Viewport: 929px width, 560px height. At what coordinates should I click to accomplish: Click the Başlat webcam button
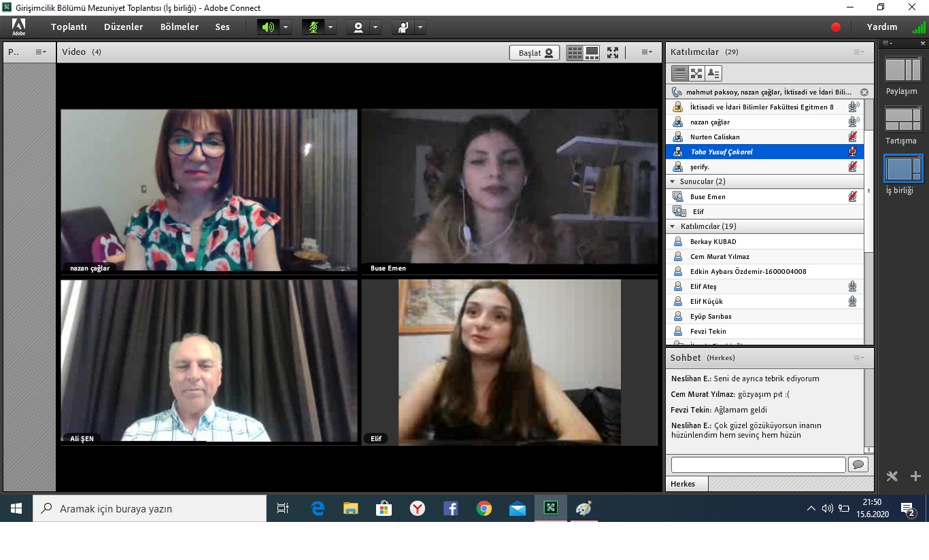[x=534, y=53]
